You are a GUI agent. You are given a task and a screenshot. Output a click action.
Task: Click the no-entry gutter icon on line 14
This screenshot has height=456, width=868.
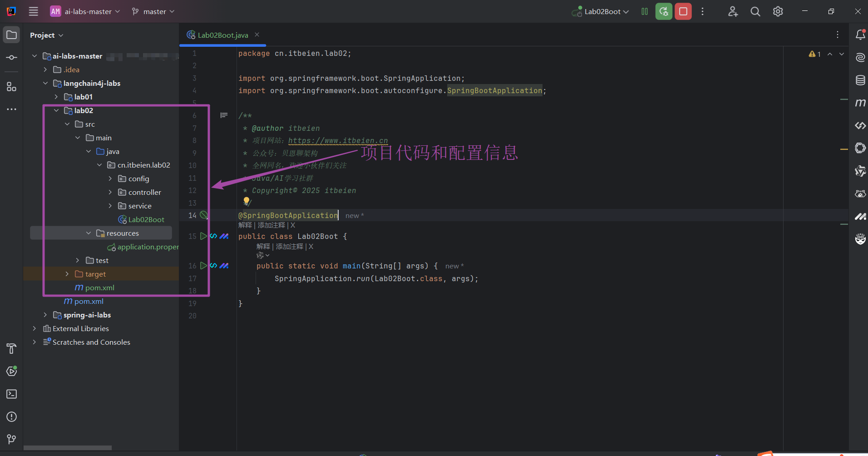[x=204, y=215]
